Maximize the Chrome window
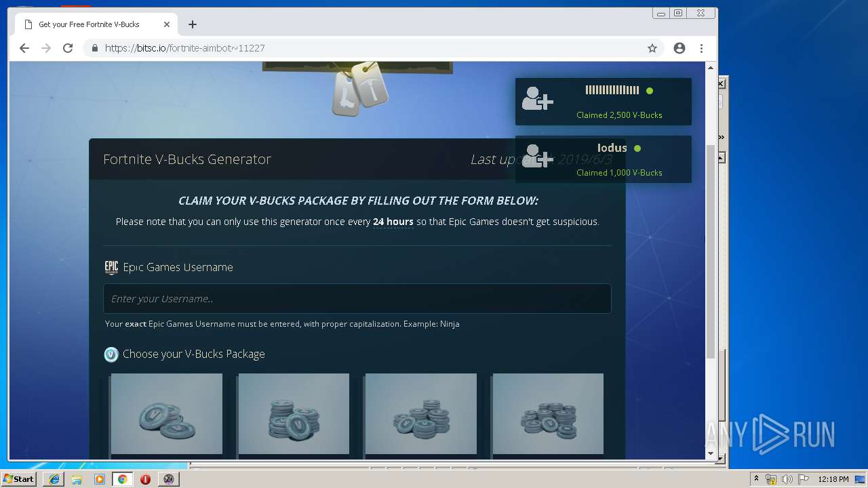Viewport: 868px width, 488px height. coord(678,13)
